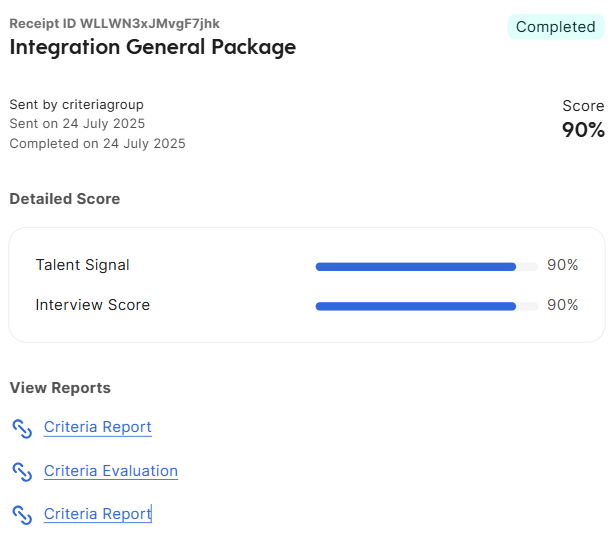Viewport: 615px width, 541px height.
Task: Click the Completed status badge
Action: pyautogui.click(x=555, y=27)
